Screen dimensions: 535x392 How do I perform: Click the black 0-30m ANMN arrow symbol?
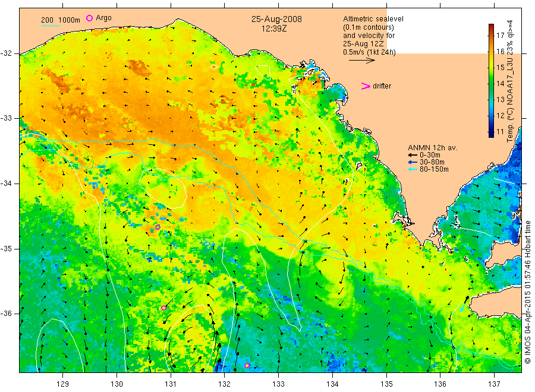(x=413, y=155)
